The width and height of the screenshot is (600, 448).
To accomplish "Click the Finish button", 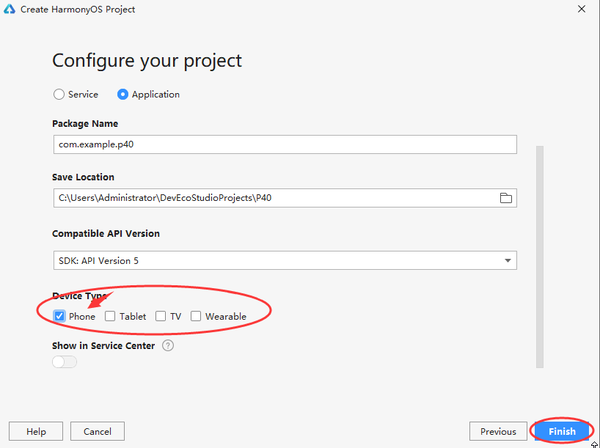I will (x=562, y=432).
